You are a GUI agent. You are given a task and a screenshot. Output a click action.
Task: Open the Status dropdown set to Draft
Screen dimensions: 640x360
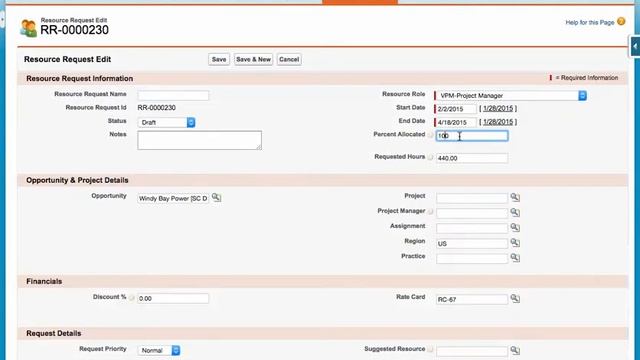[x=167, y=122]
